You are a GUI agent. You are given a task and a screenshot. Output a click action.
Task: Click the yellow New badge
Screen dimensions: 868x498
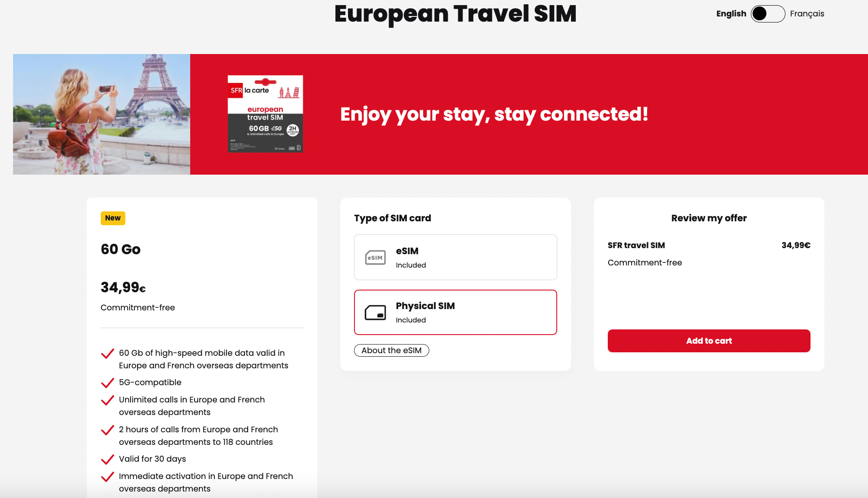pos(113,218)
